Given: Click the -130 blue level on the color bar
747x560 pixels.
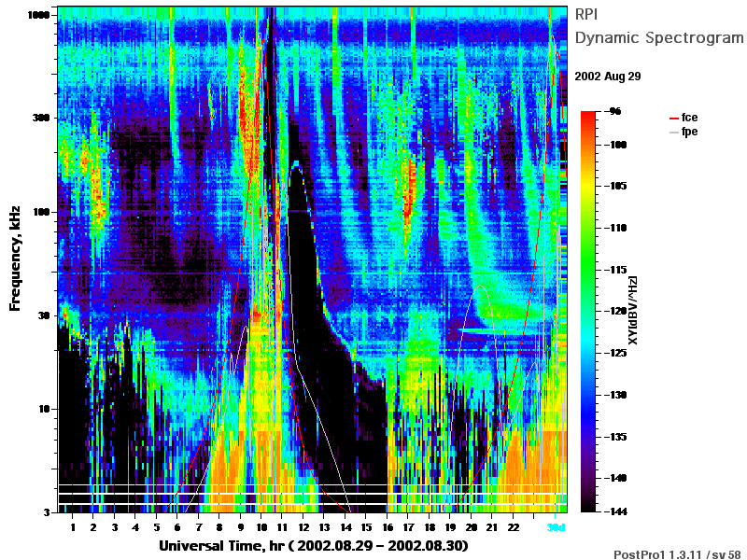Looking at the screenshot, I should (x=588, y=395).
